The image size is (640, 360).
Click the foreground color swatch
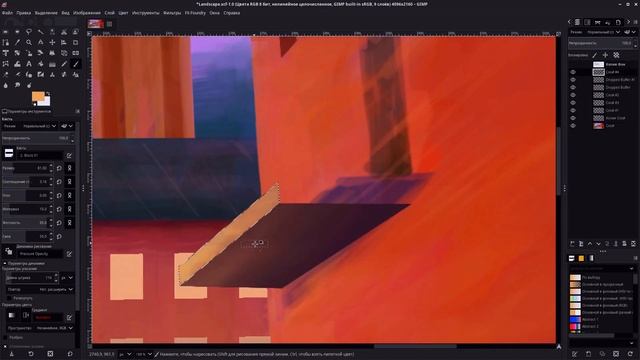(x=37, y=97)
